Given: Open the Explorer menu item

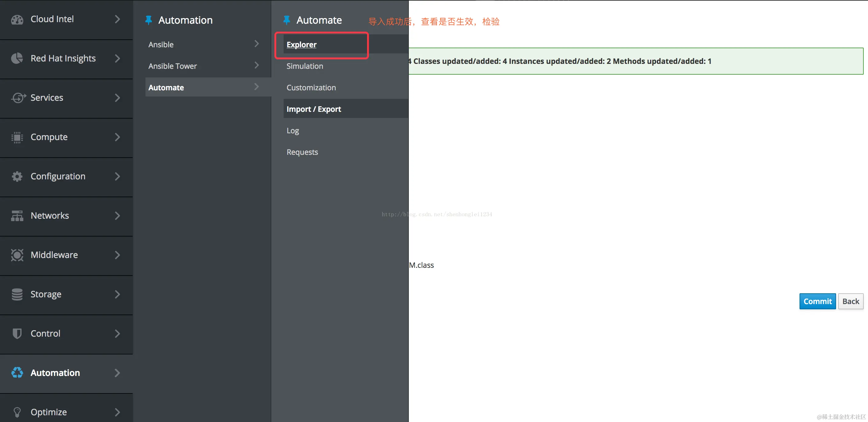Looking at the screenshot, I should coord(301,45).
